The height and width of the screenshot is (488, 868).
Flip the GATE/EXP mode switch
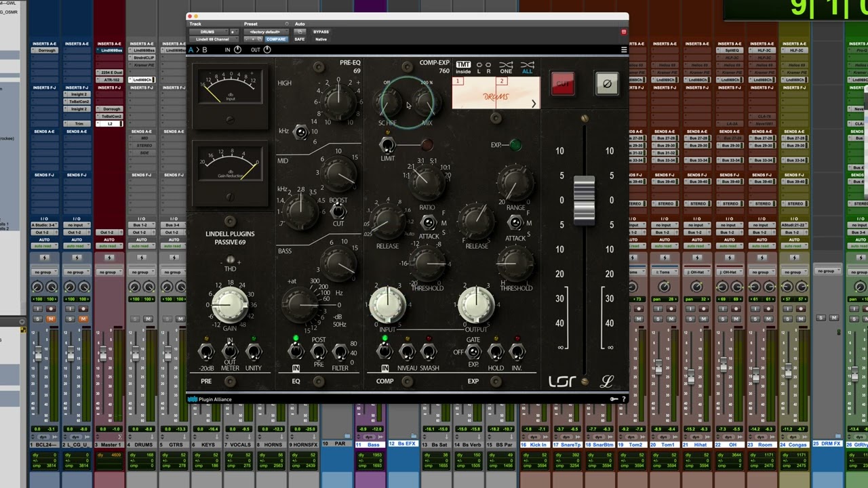[473, 351]
